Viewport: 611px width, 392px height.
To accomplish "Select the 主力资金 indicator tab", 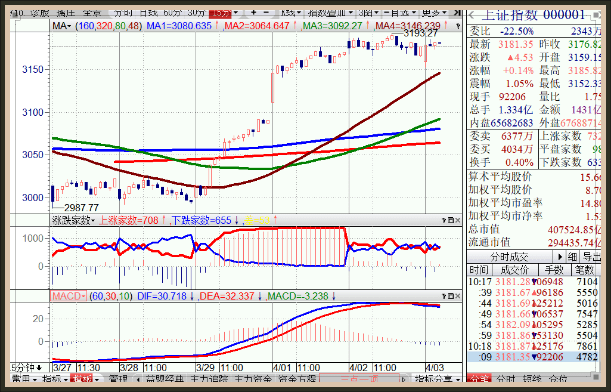I will click(x=254, y=379).
